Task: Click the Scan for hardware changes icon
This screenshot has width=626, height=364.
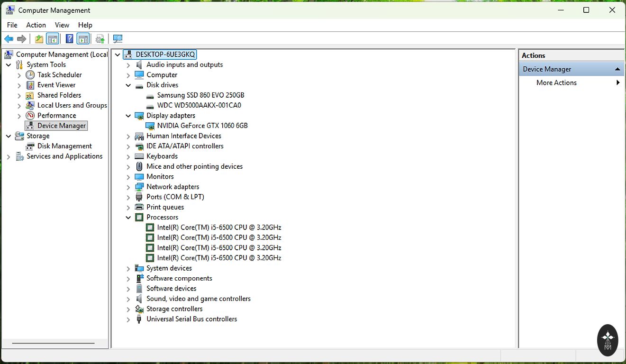Action: click(118, 39)
